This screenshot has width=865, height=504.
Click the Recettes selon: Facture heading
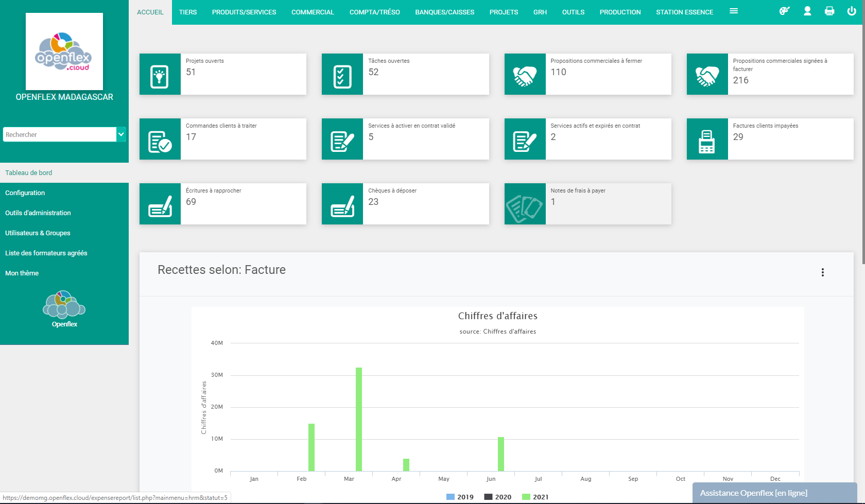[221, 270]
